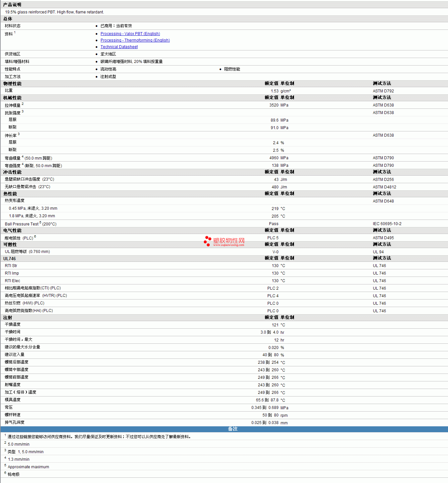This screenshot has height=483, width=448.
Task: Click the 流动性高 feature text
Action: pos(108,69)
